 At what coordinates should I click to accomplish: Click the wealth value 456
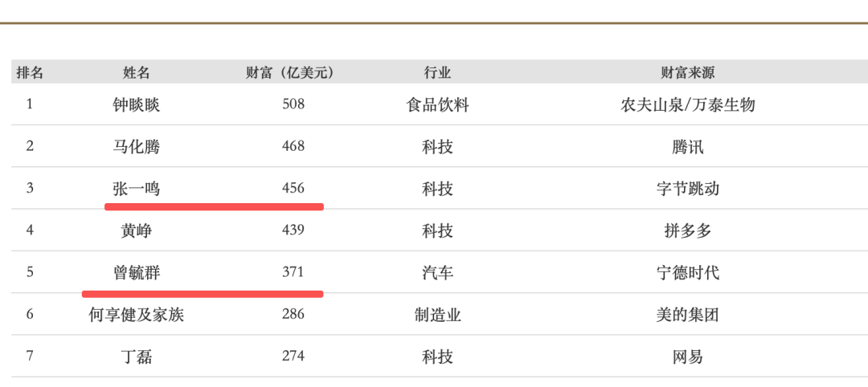point(293,189)
